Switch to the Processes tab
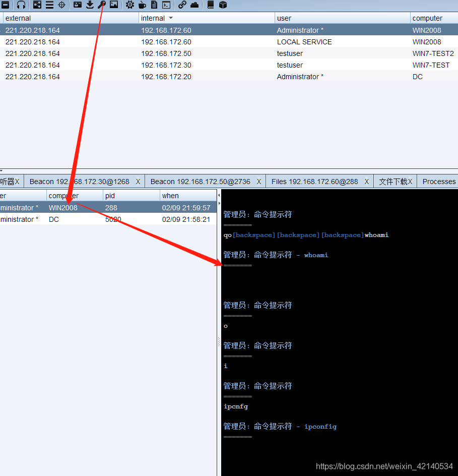 click(x=439, y=182)
